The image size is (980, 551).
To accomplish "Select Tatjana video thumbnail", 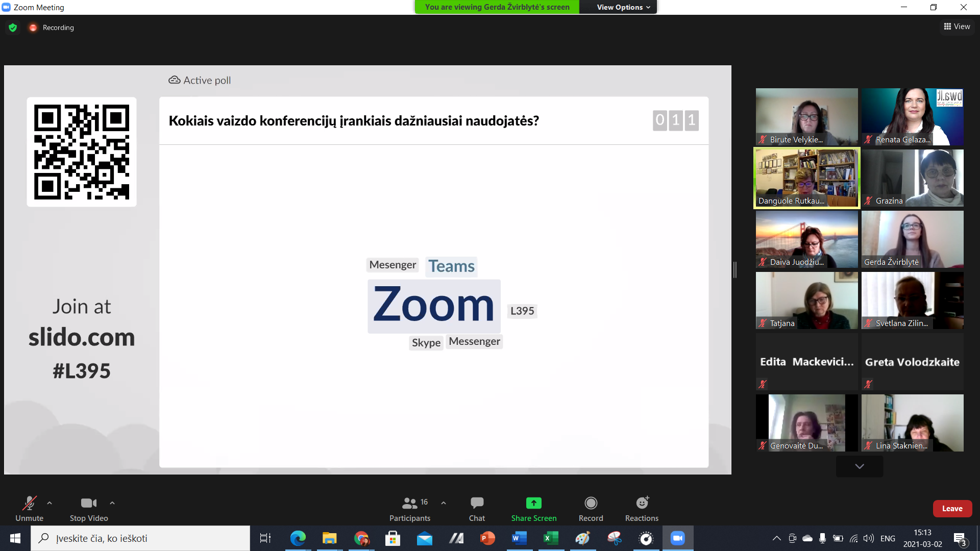I will (806, 300).
